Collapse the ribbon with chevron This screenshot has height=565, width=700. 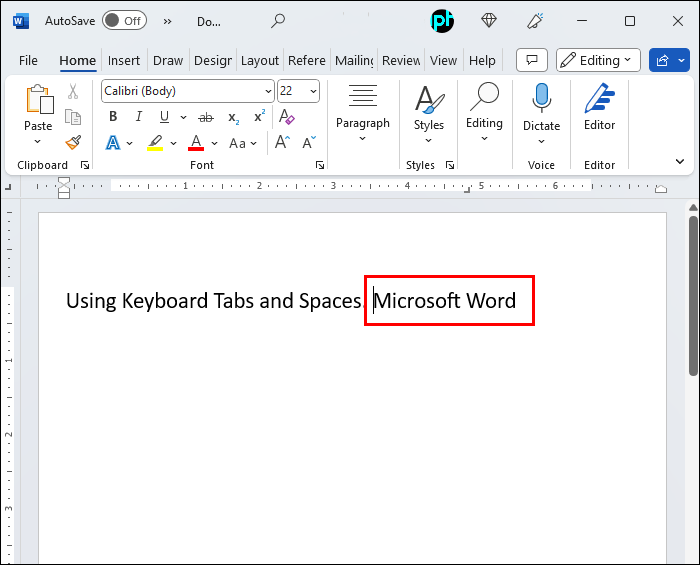(680, 161)
